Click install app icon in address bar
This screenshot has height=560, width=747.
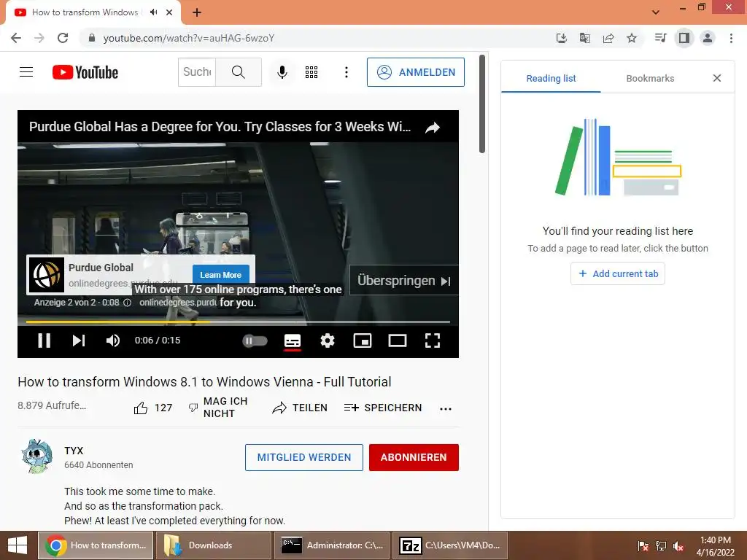point(562,38)
